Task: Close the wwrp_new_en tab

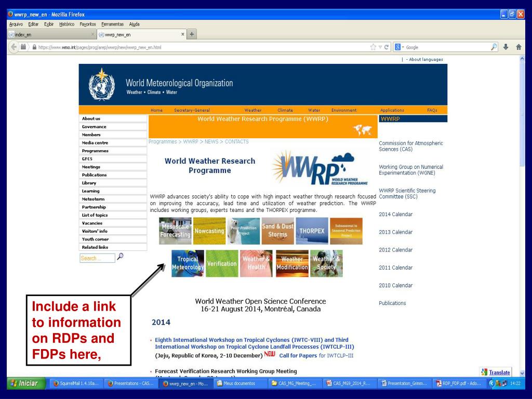Action: (x=182, y=34)
